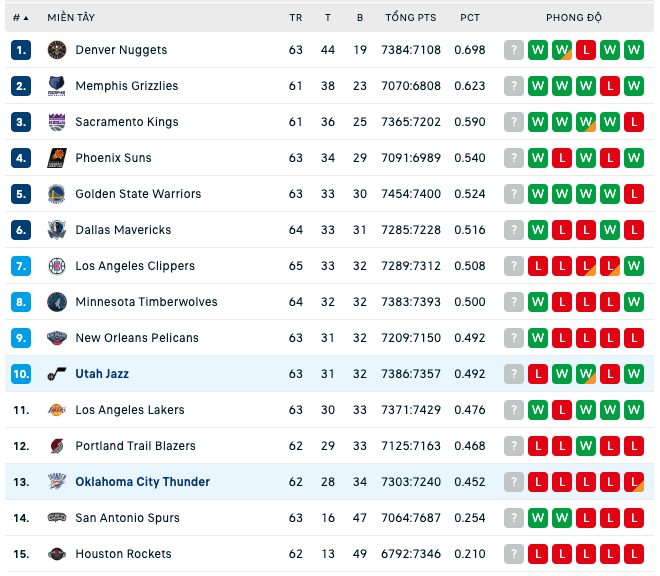Click the MIỀN TÂY conference header
The image size is (660, 576).
point(71,17)
